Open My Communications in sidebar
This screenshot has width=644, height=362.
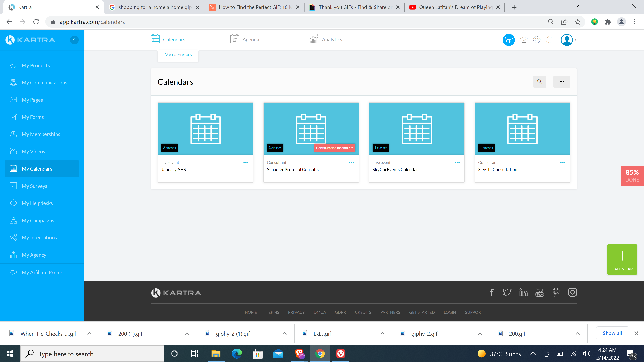pyautogui.click(x=44, y=82)
